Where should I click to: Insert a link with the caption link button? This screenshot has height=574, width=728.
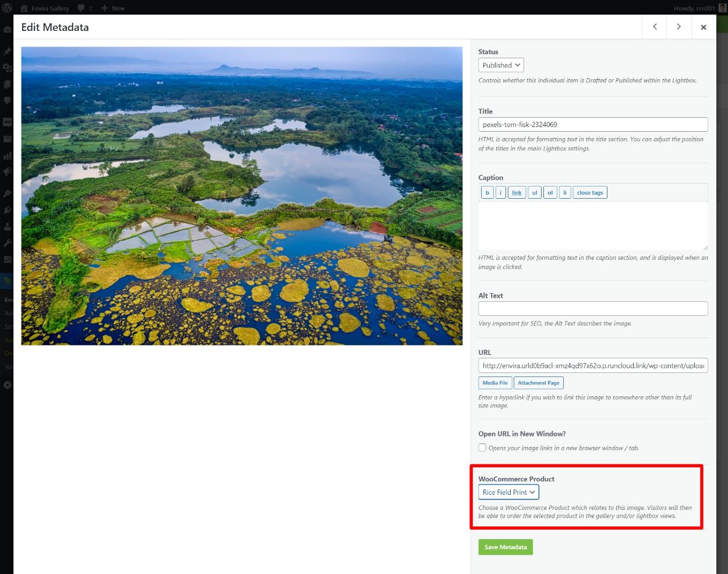coord(517,192)
